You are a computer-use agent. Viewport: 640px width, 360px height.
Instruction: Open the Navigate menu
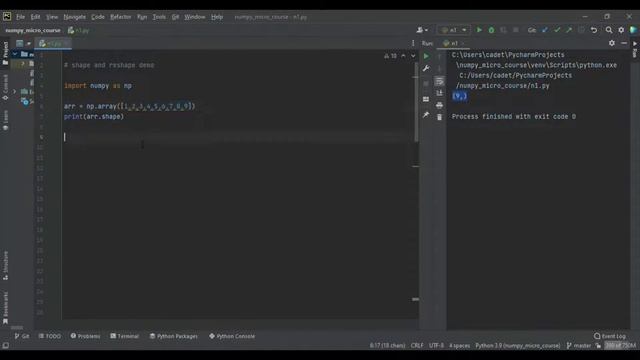pyautogui.click(x=75, y=17)
